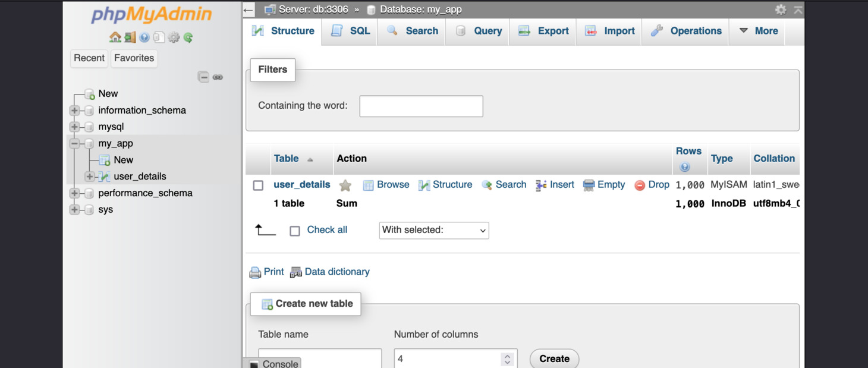
Task: Click the log out door icon
Action: coord(130,37)
